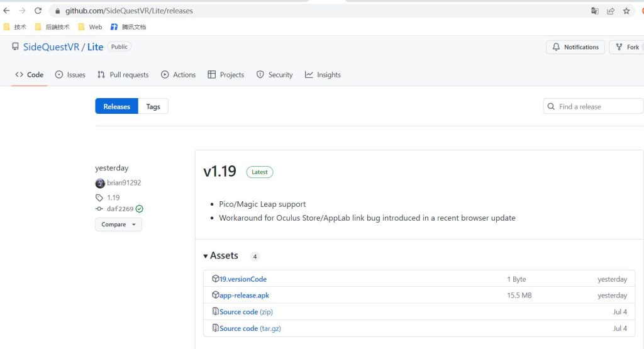This screenshot has width=644, height=349.
Task: Download 19.versionCode asset
Action: [x=243, y=279]
